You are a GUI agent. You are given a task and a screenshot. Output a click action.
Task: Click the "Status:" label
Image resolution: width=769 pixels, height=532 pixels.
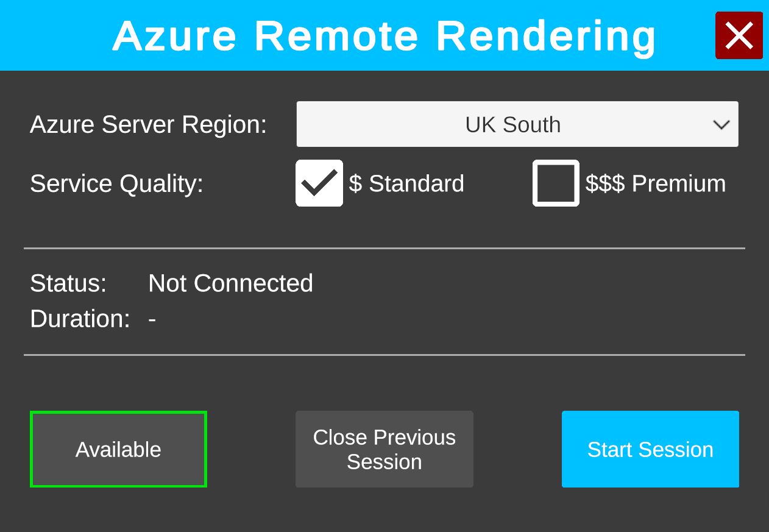coord(68,283)
